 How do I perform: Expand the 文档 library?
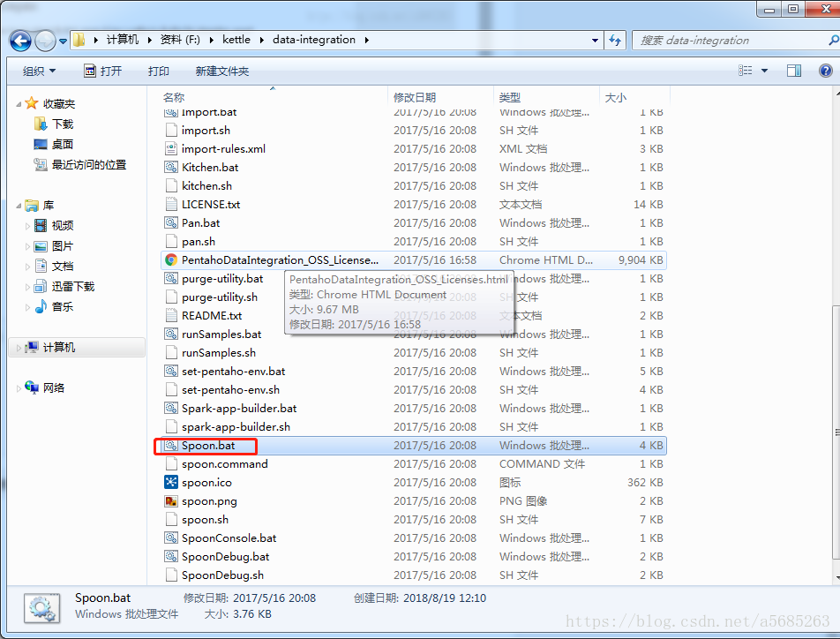click(x=27, y=267)
